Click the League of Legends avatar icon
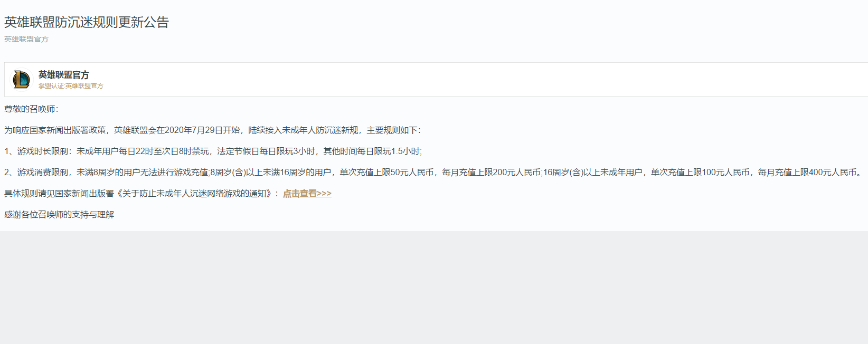The height and width of the screenshot is (344, 868). coord(21,79)
